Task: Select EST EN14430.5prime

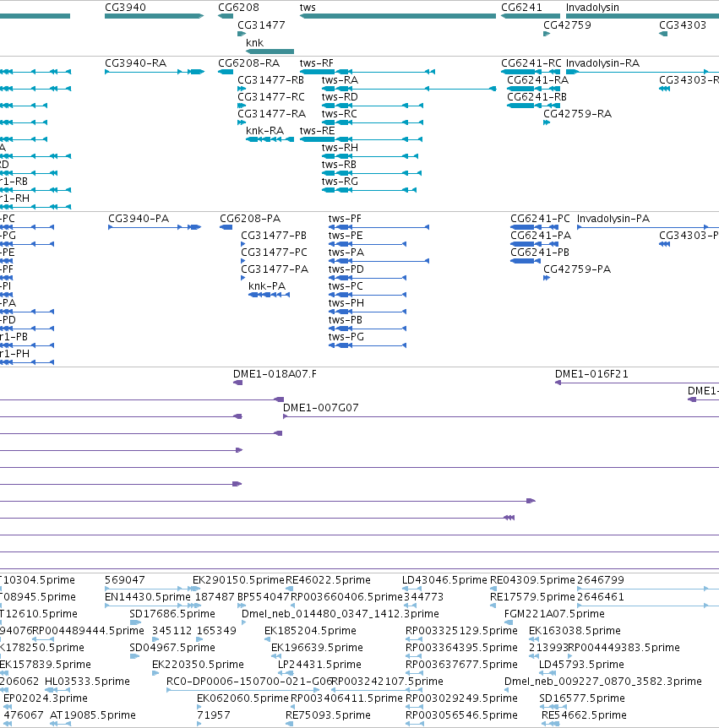Action: (x=148, y=597)
